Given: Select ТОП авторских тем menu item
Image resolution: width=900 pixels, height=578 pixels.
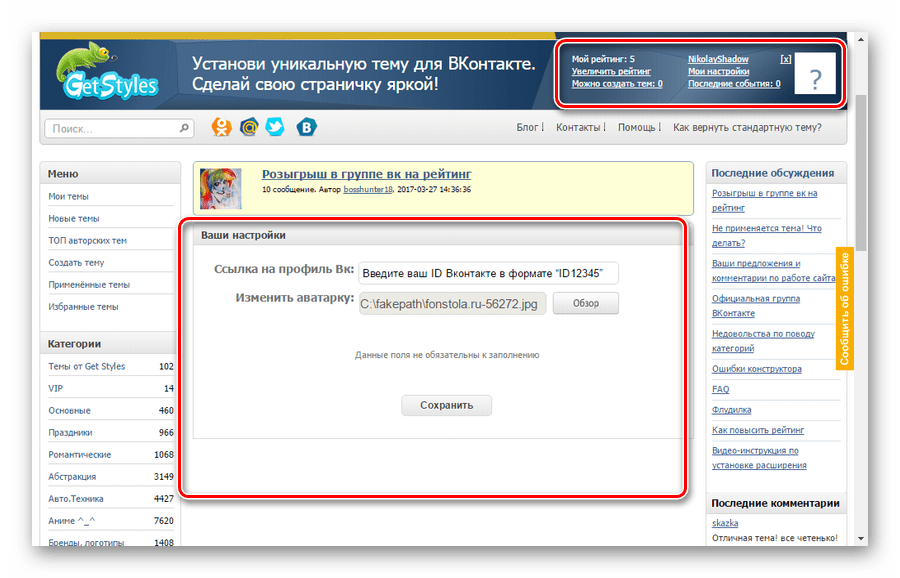Looking at the screenshot, I should pyautogui.click(x=87, y=240).
